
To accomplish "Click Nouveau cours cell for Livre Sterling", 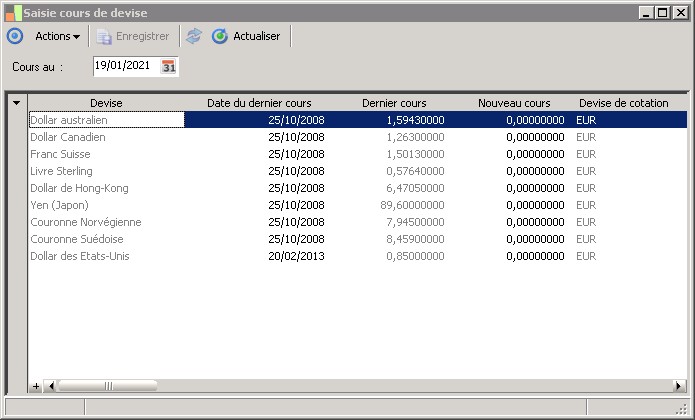I will pyautogui.click(x=535, y=171).
